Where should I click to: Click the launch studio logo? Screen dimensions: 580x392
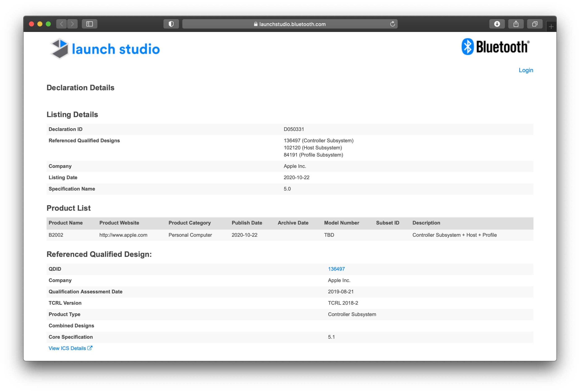(x=105, y=49)
